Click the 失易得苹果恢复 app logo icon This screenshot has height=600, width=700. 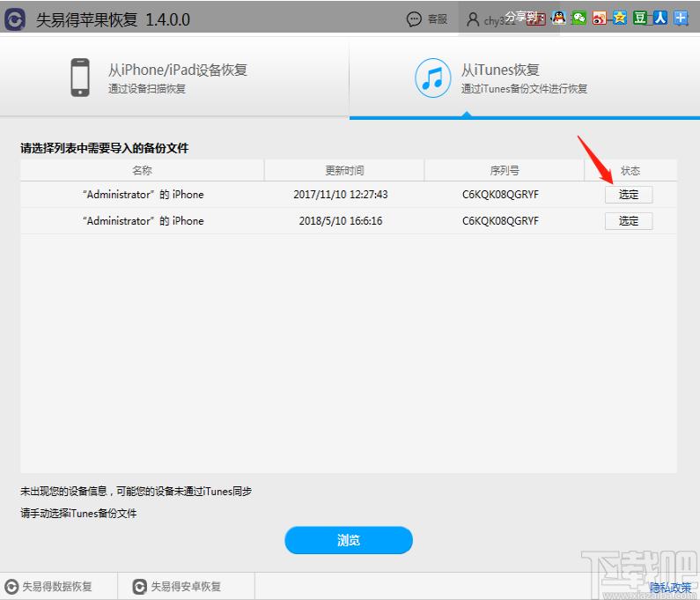(15, 19)
